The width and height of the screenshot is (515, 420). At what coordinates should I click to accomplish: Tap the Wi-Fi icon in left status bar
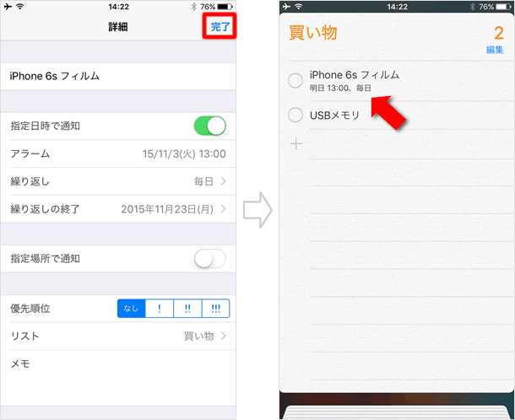[20, 6]
